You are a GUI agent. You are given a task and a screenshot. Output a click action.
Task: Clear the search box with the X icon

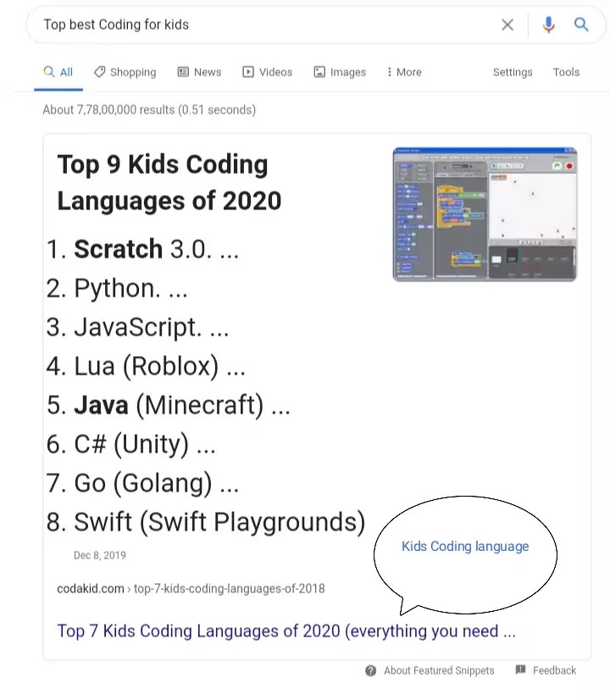(x=507, y=25)
